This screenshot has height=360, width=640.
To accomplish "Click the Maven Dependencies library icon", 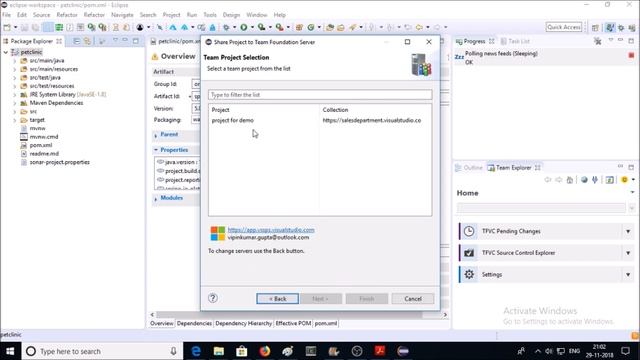I will click(24, 103).
